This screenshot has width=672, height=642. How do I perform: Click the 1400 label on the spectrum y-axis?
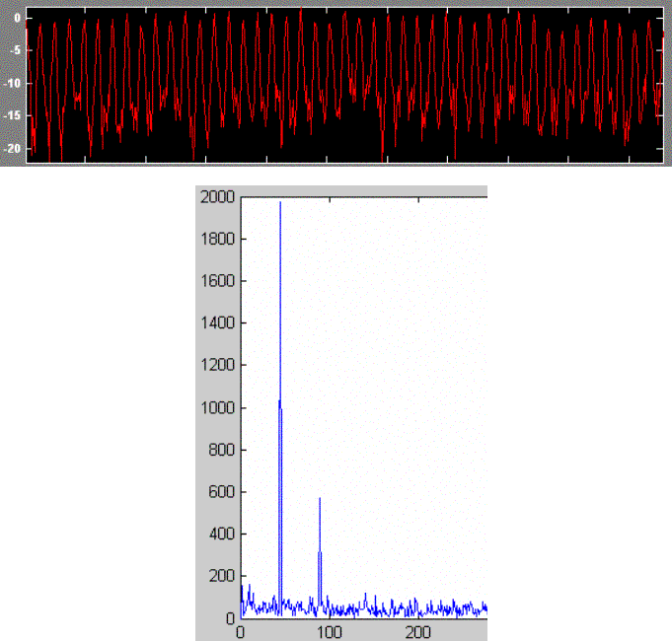218,322
